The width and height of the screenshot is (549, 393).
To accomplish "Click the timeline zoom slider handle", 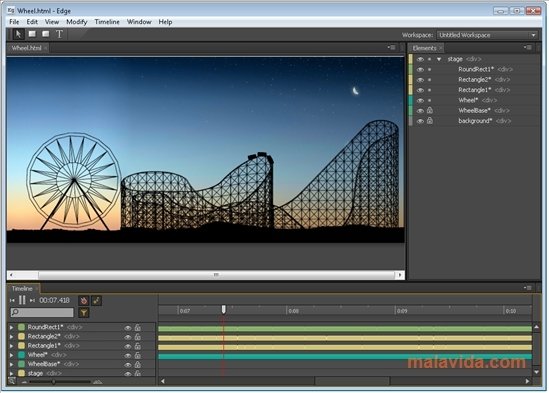I will click(54, 382).
